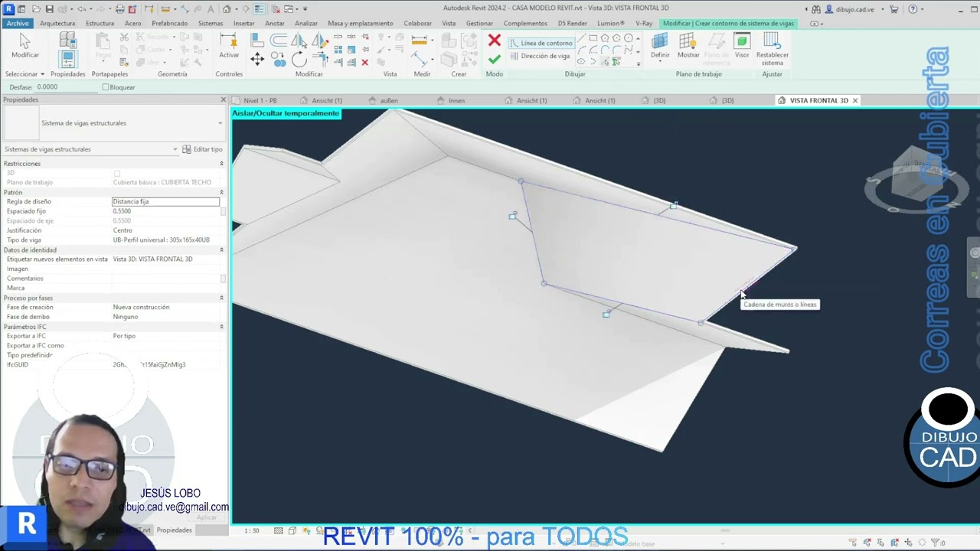Open Sistemas de vigas estructurales filter dropdown

[90, 149]
